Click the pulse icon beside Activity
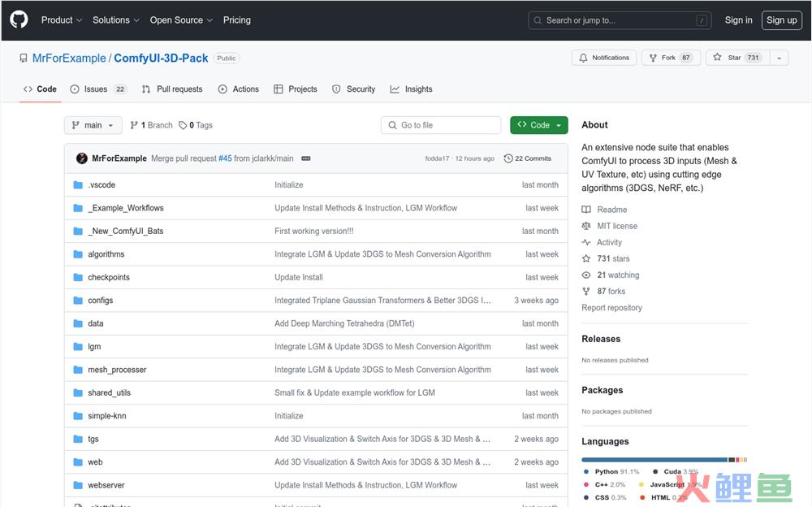This screenshot has height=507, width=812. [x=586, y=242]
